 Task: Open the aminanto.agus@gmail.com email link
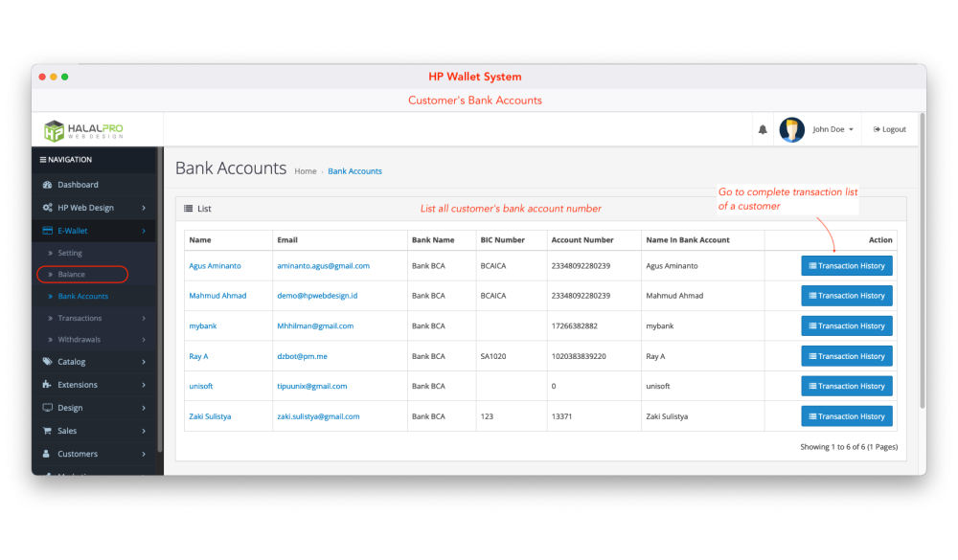pyautogui.click(x=323, y=266)
